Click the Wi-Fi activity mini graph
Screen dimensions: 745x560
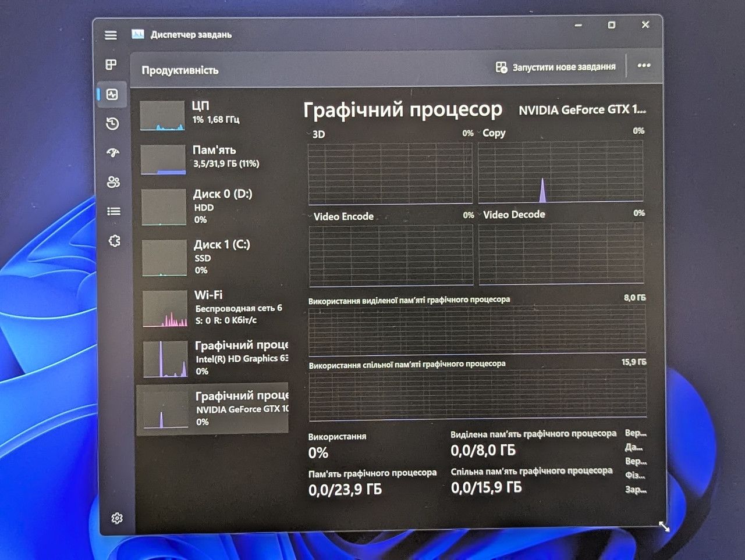[165, 309]
